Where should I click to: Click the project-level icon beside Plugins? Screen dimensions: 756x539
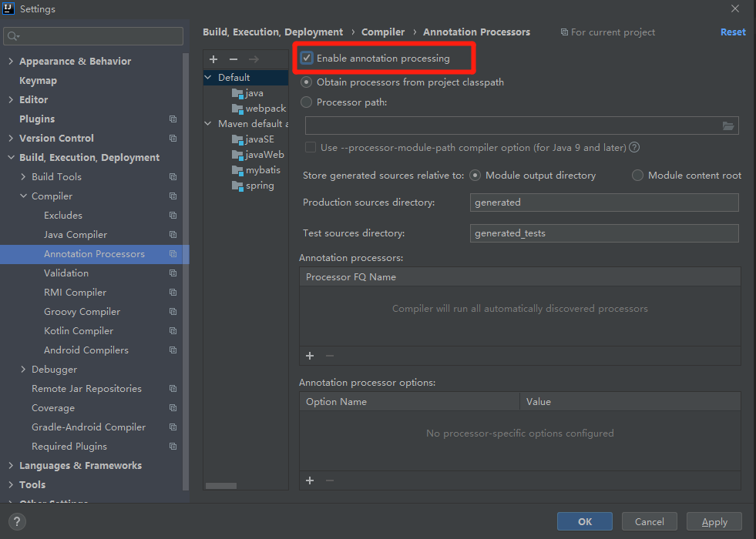[173, 119]
